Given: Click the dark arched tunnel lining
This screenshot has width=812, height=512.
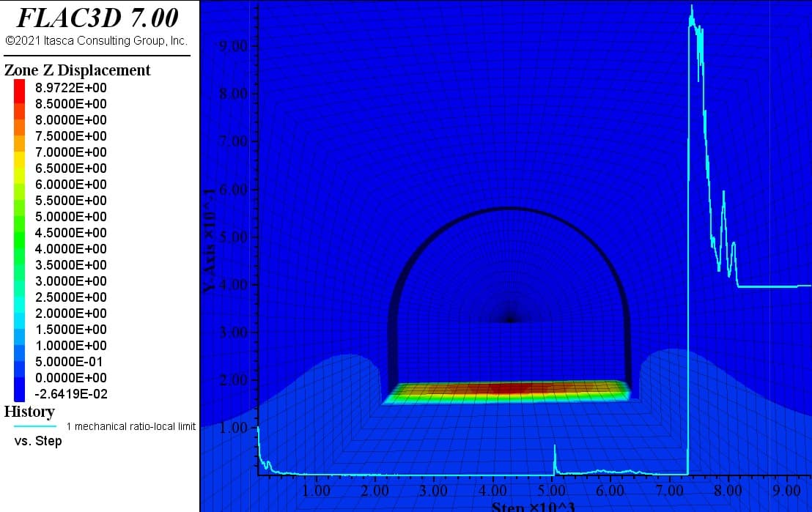Looking at the screenshot, I should [509, 210].
